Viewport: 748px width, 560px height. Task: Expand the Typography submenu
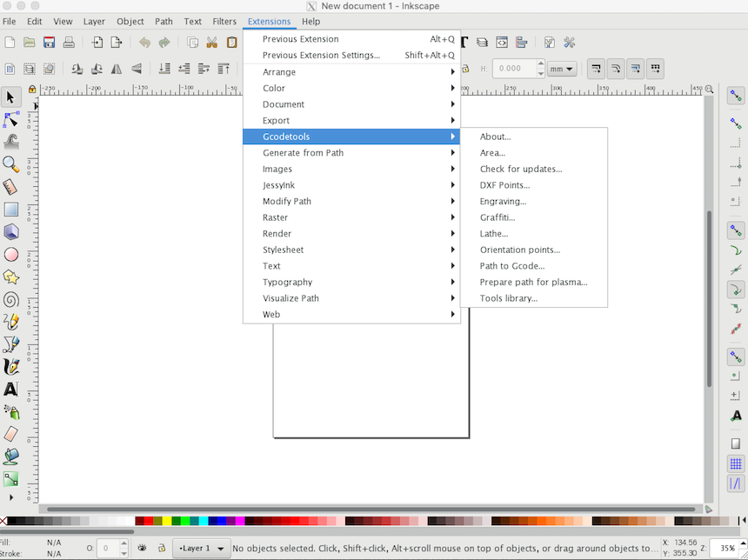click(351, 282)
